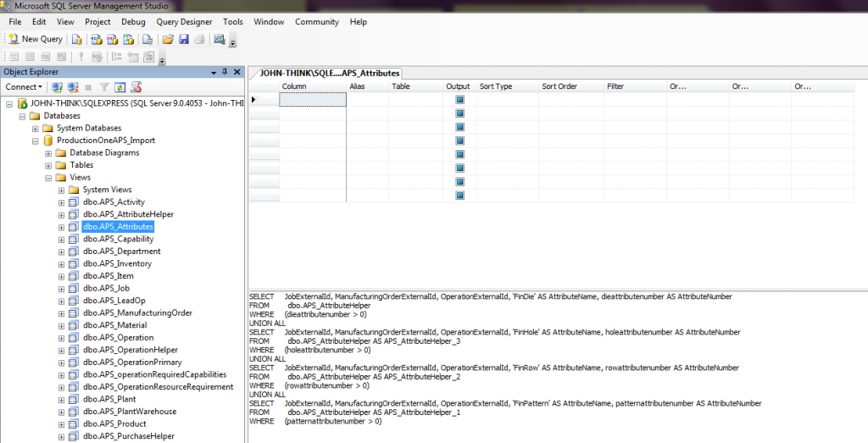
Task: Expand the System Databases folder node
Action: (x=36, y=128)
